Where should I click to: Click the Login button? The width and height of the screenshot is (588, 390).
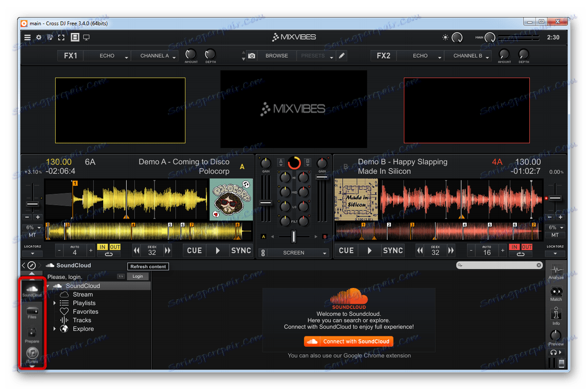pos(138,276)
